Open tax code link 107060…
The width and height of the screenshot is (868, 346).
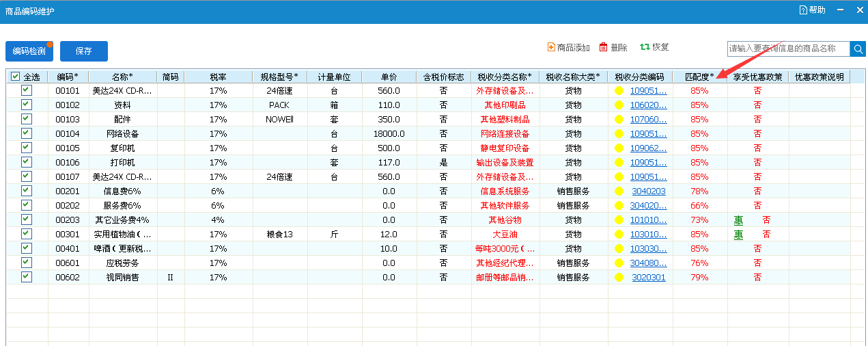pos(648,120)
